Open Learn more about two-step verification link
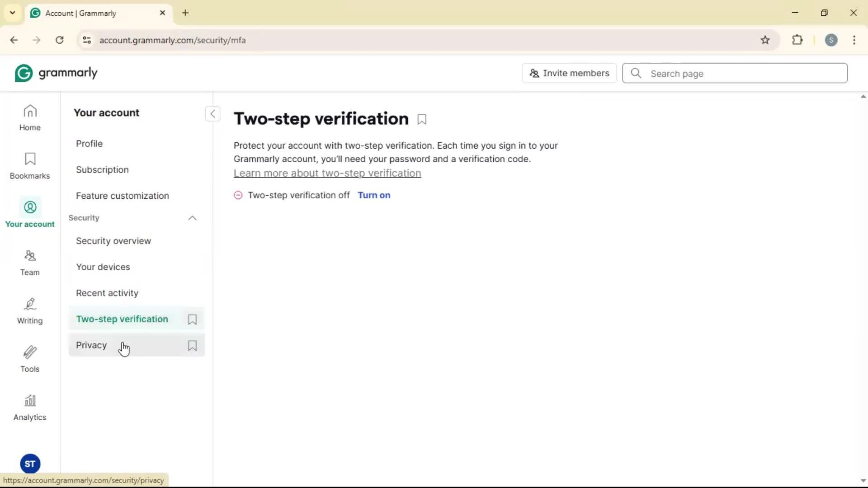 tap(327, 173)
